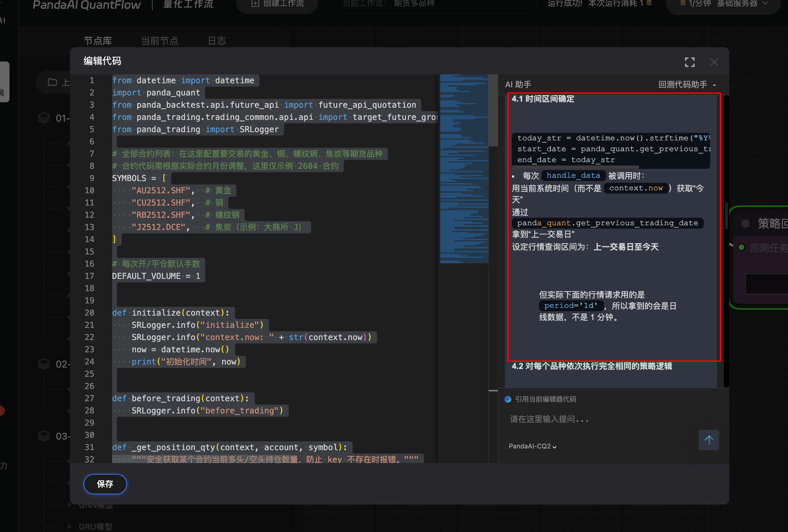This screenshot has height=532, width=788.
Task: Open the 回测代码助手 assistant dropdown
Action: (687, 85)
